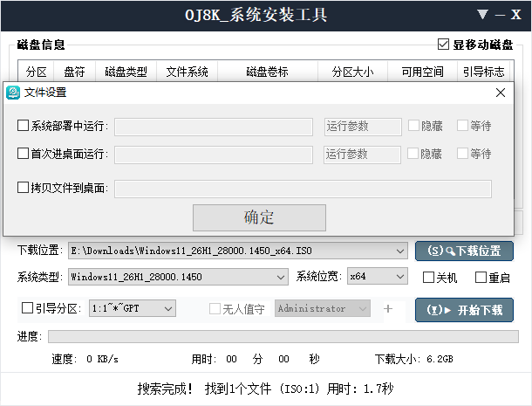Close the main window with X

click(515, 15)
